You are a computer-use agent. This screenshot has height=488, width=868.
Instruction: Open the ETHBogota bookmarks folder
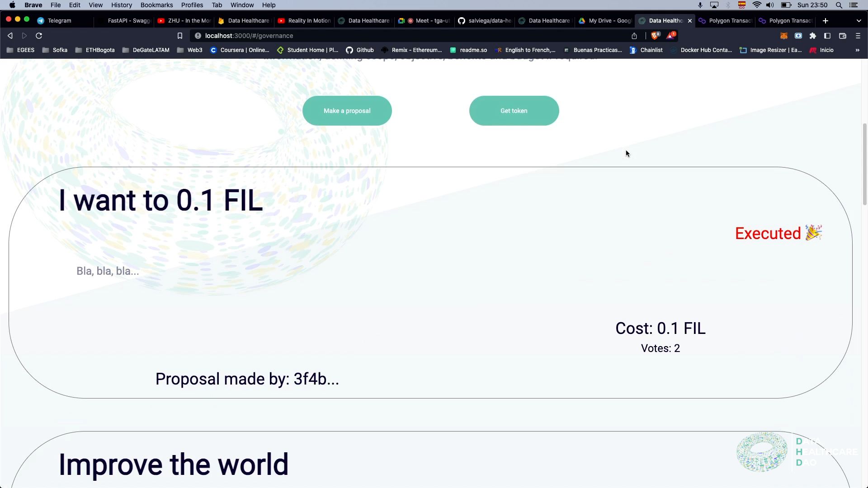pos(95,50)
